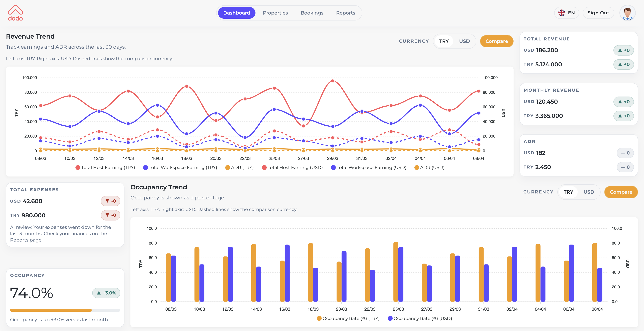
Task: Switch to the Properties tab
Action: (275, 13)
